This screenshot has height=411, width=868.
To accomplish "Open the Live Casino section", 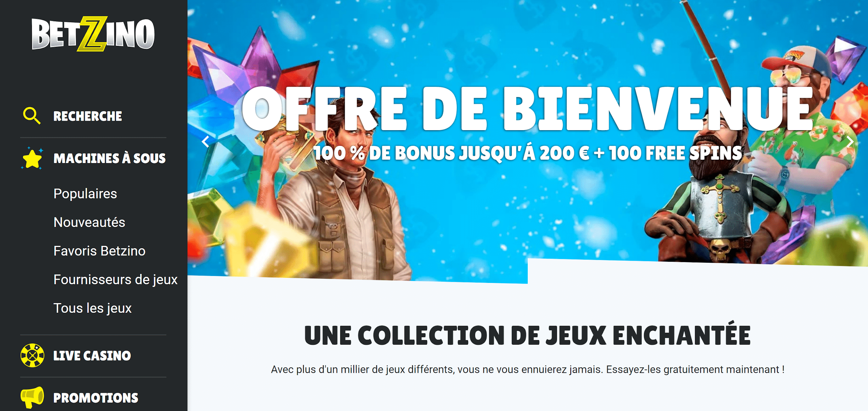I will (92, 355).
